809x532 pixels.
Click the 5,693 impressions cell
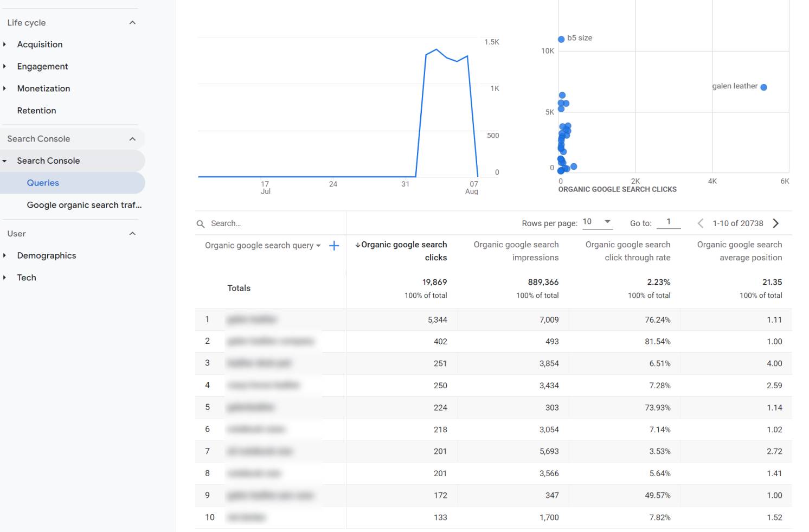pos(549,451)
